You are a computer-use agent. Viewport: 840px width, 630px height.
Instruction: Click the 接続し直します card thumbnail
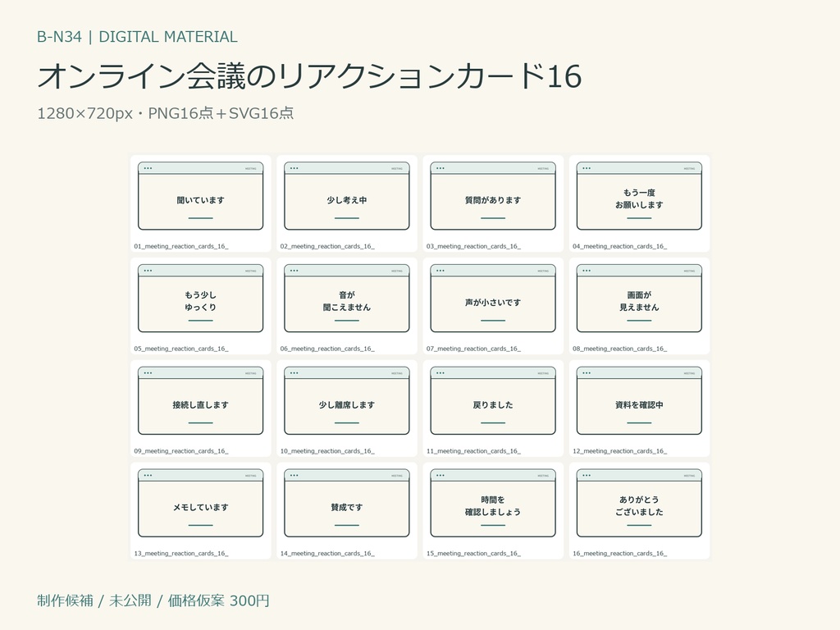click(200, 400)
